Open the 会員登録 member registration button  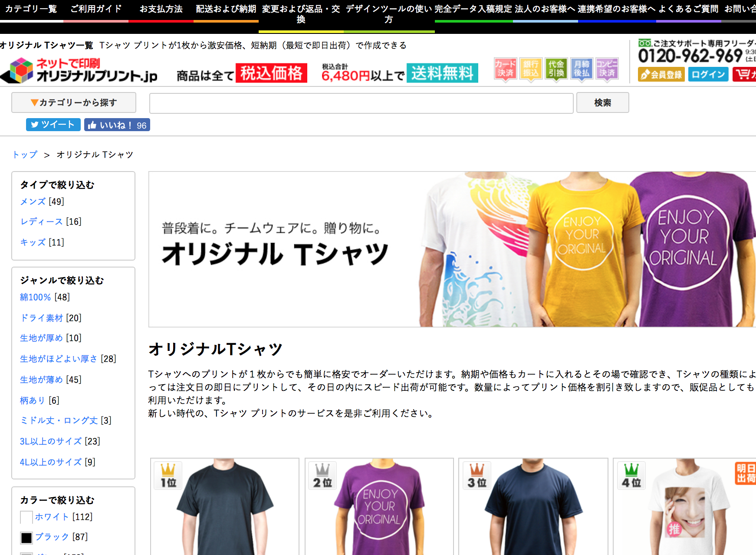coord(661,74)
